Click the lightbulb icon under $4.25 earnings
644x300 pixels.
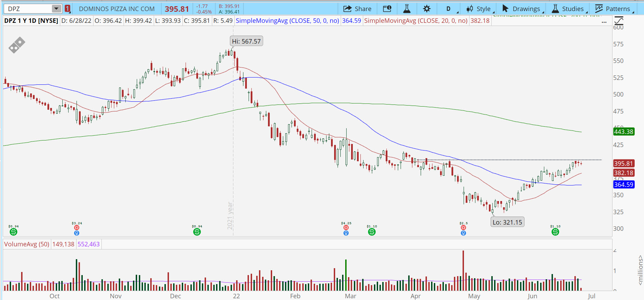tap(346, 233)
